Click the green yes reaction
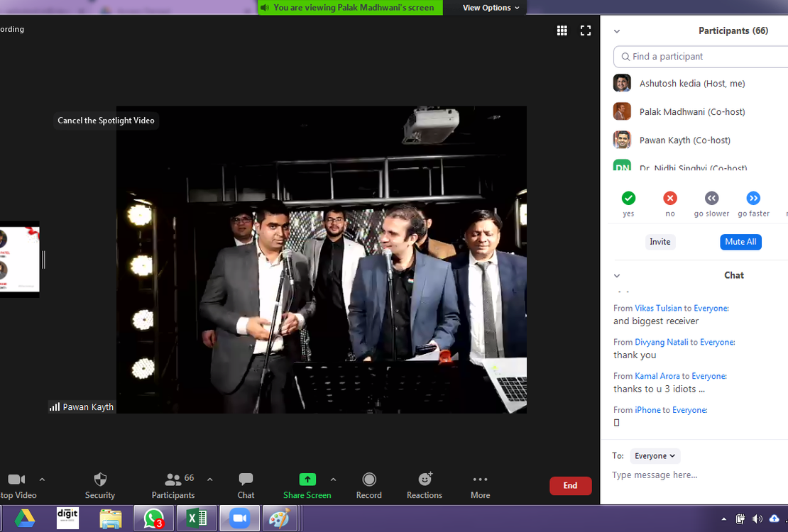Viewport: 788px width, 532px height. (x=628, y=199)
